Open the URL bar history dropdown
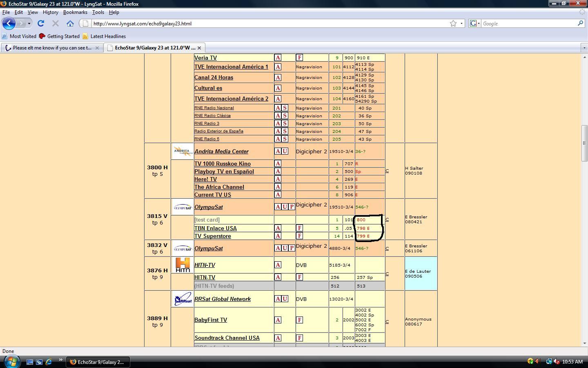Screen dimensions: 588x368 tap(461, 23)
